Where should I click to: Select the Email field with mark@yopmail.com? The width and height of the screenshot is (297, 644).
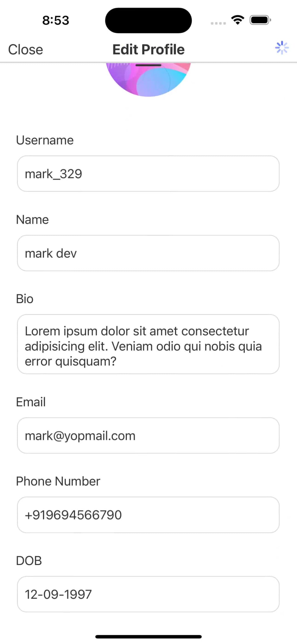[x=148, y=436]
